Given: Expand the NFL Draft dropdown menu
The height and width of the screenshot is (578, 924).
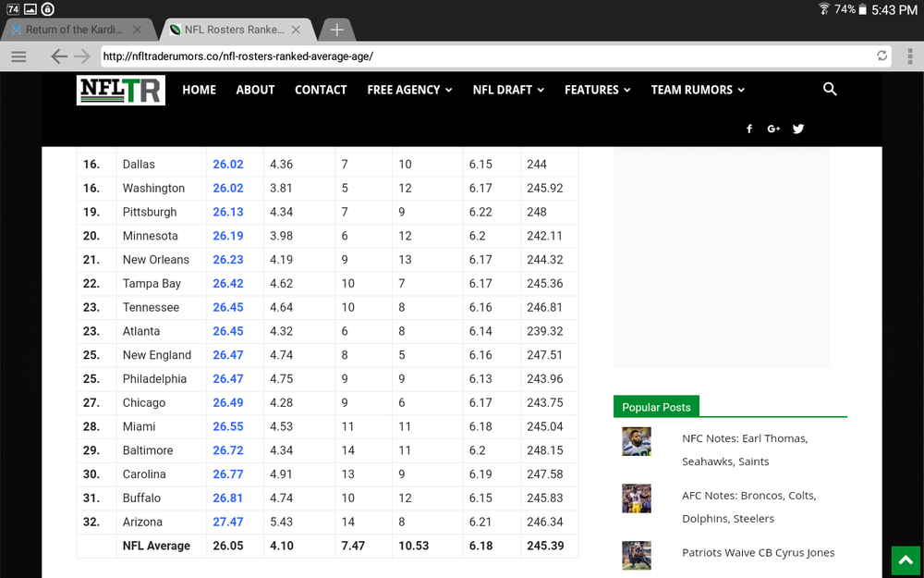Looking at the screenshot, I should click(508, 90).
